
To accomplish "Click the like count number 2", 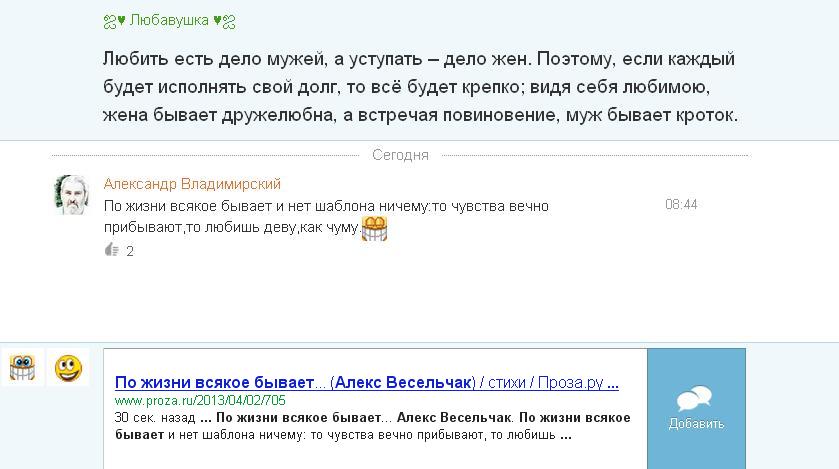I will pyautogui.click(x=130, y=251).
